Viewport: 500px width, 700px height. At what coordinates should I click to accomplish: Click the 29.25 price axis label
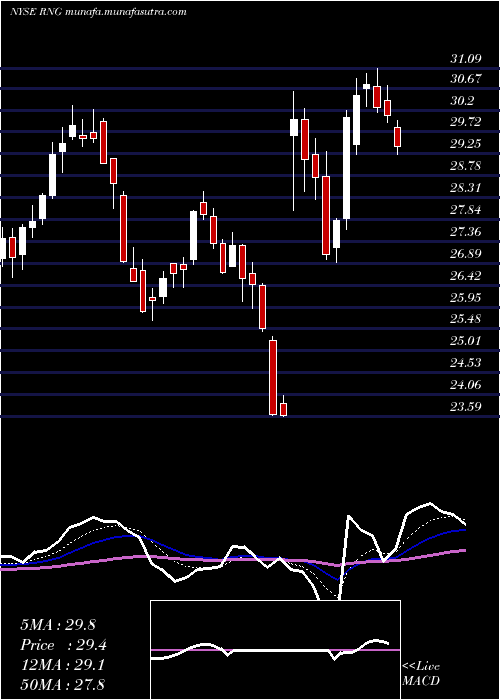(x=466, y=144)
